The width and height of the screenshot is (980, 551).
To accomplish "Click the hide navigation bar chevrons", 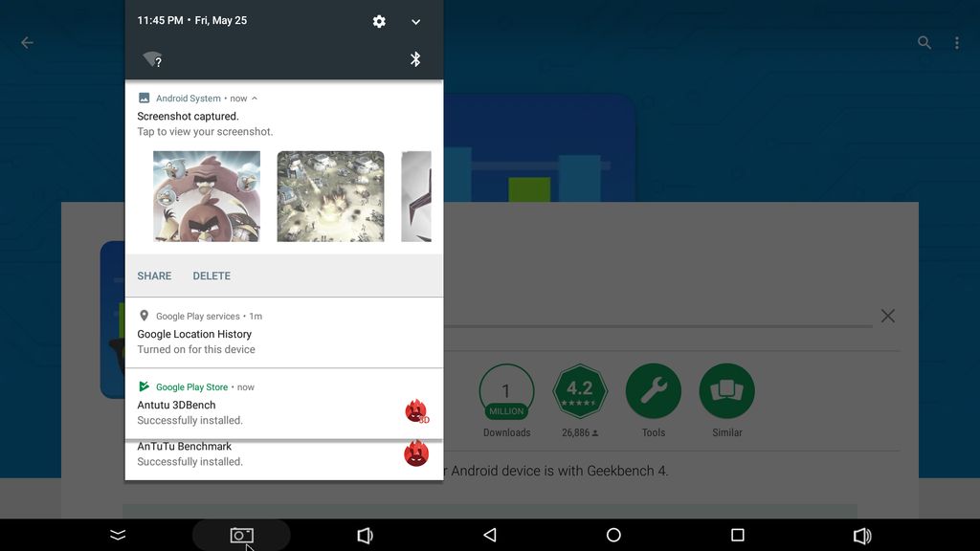I will coord(118,536).
